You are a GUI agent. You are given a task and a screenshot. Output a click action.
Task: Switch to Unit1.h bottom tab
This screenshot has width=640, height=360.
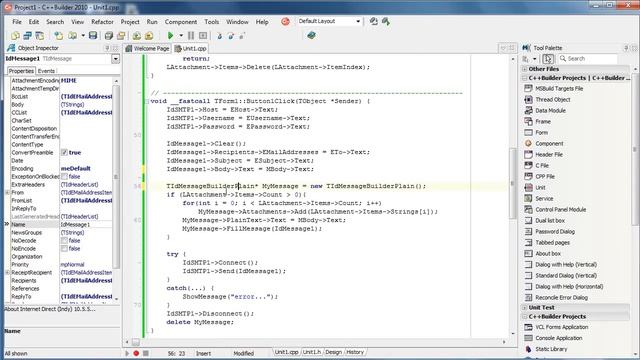312,352
